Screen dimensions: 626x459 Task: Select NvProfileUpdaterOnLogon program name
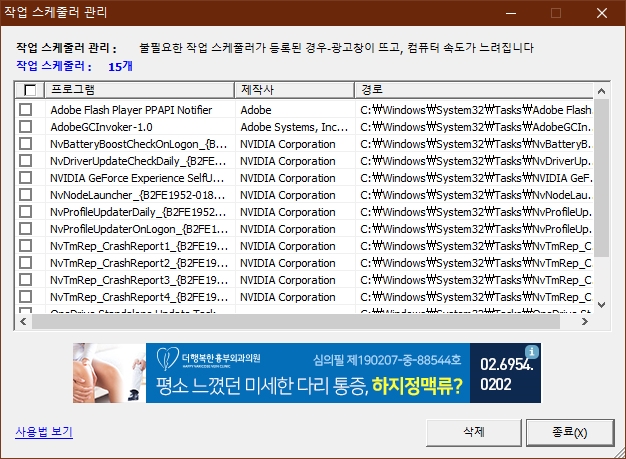[x=139, y=229]
